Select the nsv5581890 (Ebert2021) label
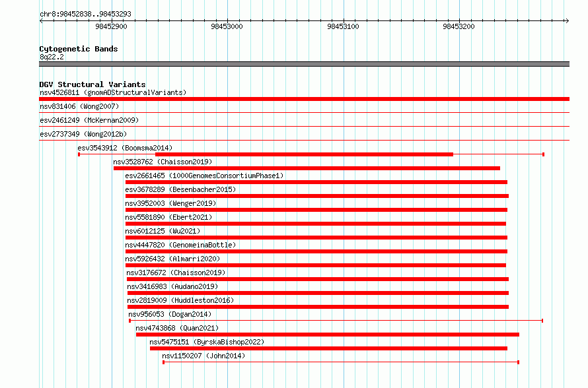 [168, 217]
